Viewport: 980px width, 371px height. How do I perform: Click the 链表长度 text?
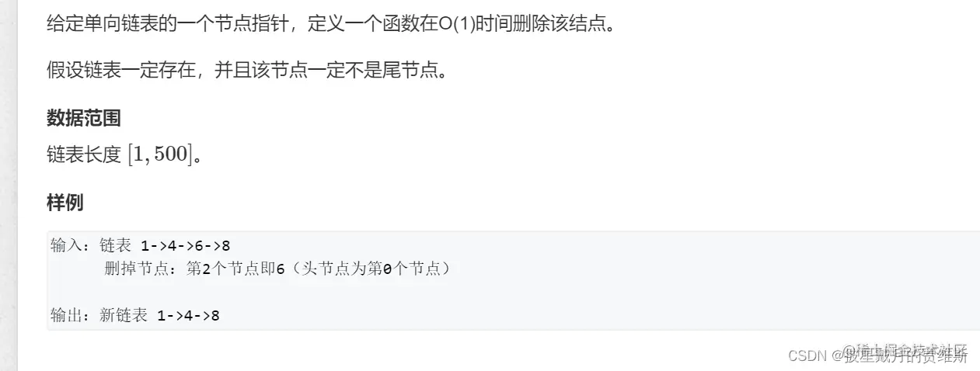(83, 154)
